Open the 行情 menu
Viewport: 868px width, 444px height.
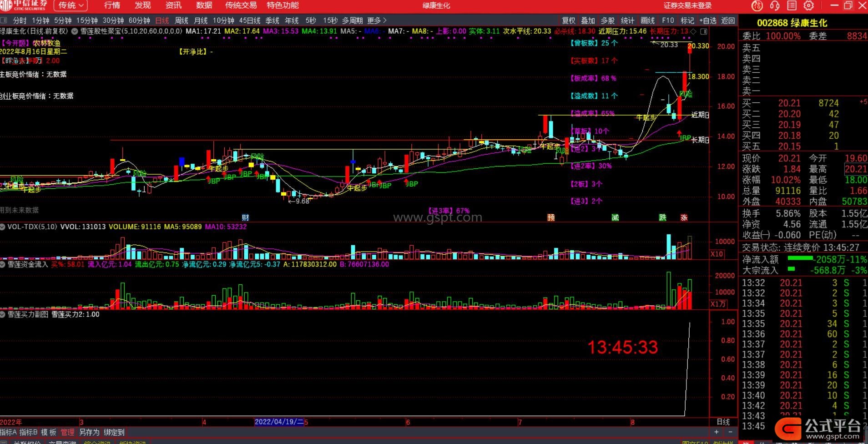click(x=112, y=5)
